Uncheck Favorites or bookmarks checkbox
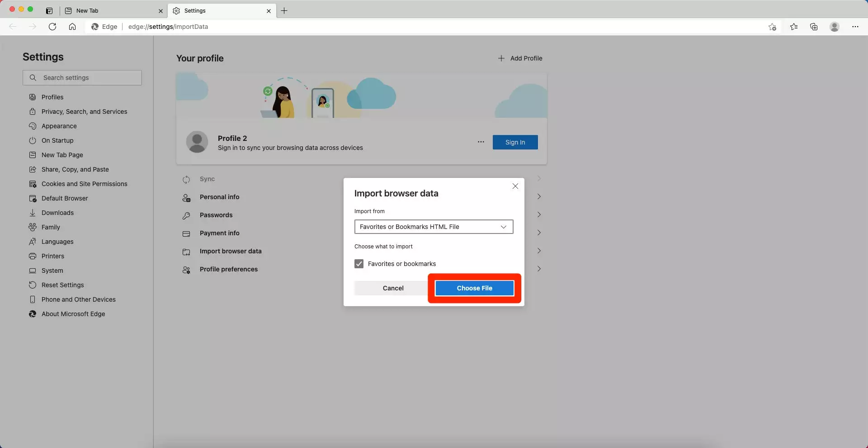The width and height of the screenshot is (868, 448). [x=359, y=264]
